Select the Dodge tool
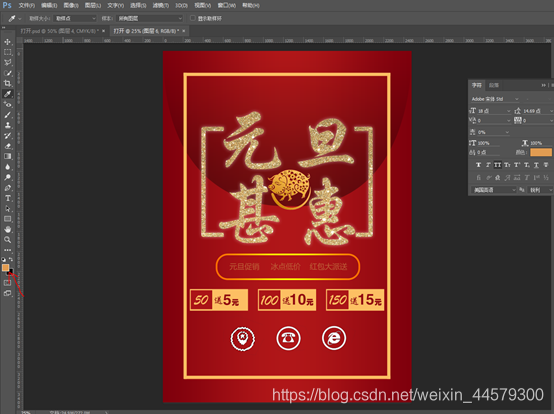This screenshot has height=414, width=554. [7, 177]
